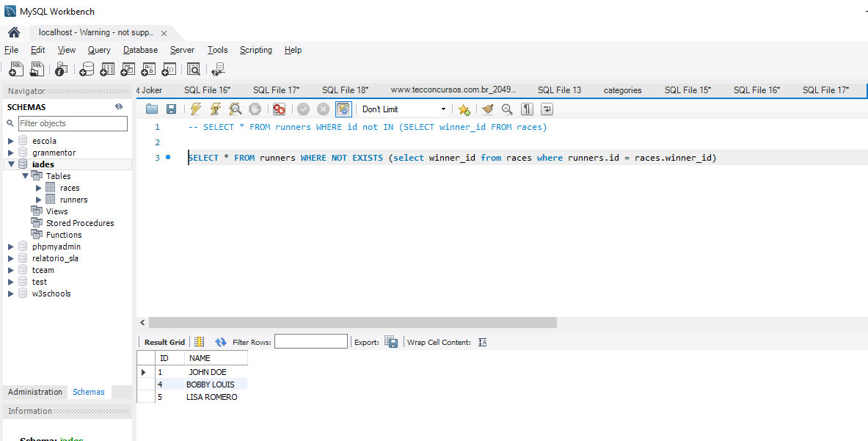Screen dimensions: 868x441
Task: Create a new function icon
Action: pos(169,69)
